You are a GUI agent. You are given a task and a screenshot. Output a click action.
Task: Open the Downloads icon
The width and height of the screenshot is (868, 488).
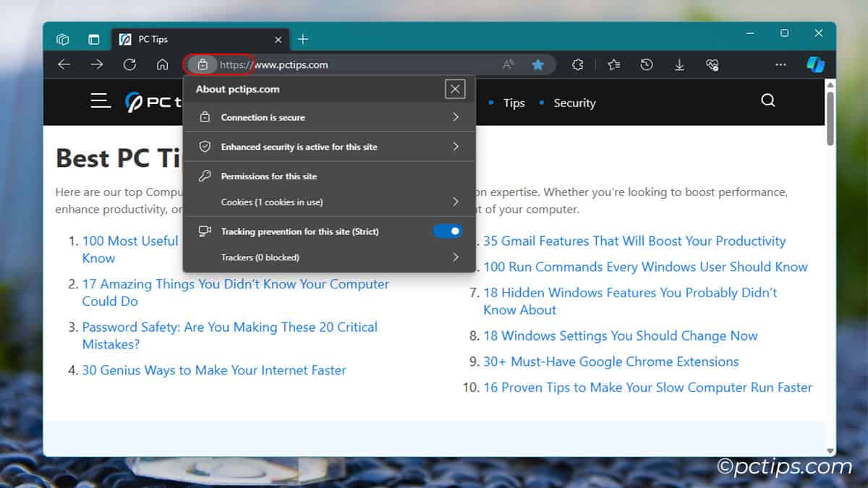click(679, 64)
